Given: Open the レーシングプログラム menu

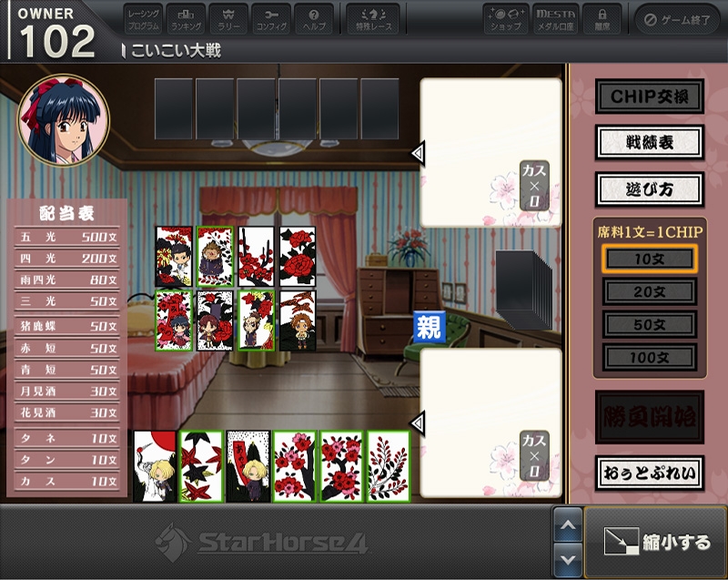Looking at the screenshot, I should click(144, 19).
